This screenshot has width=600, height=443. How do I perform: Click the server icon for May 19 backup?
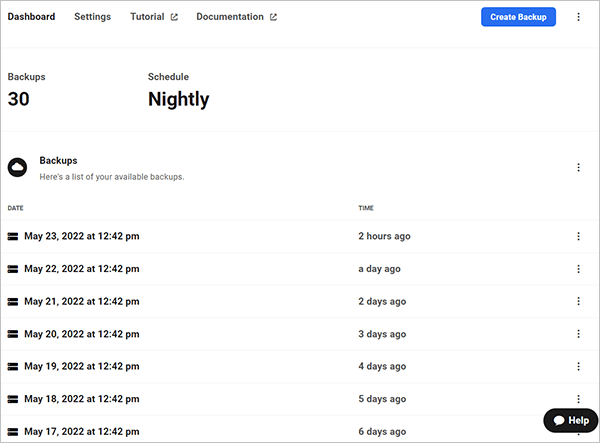tap(13, 366)
